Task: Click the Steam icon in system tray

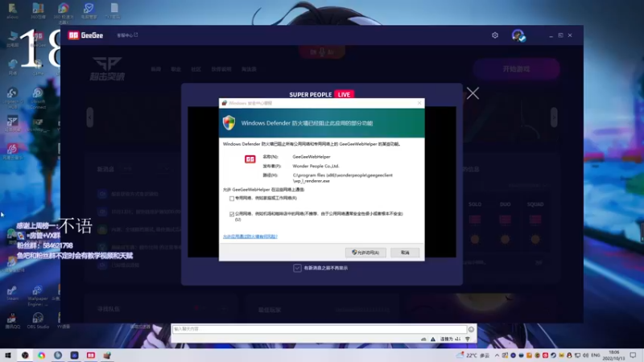Action: (x=553, y=356)
